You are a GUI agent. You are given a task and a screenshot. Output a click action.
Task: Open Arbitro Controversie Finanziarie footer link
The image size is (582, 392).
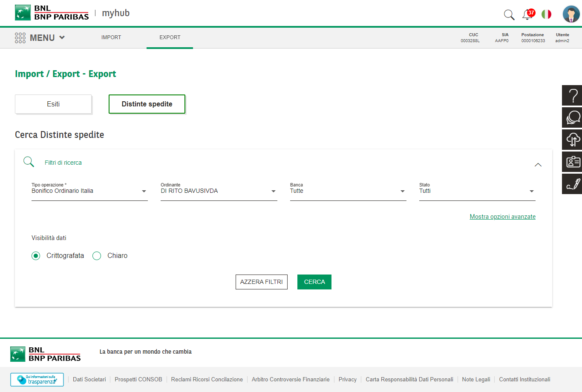point(291,379)
